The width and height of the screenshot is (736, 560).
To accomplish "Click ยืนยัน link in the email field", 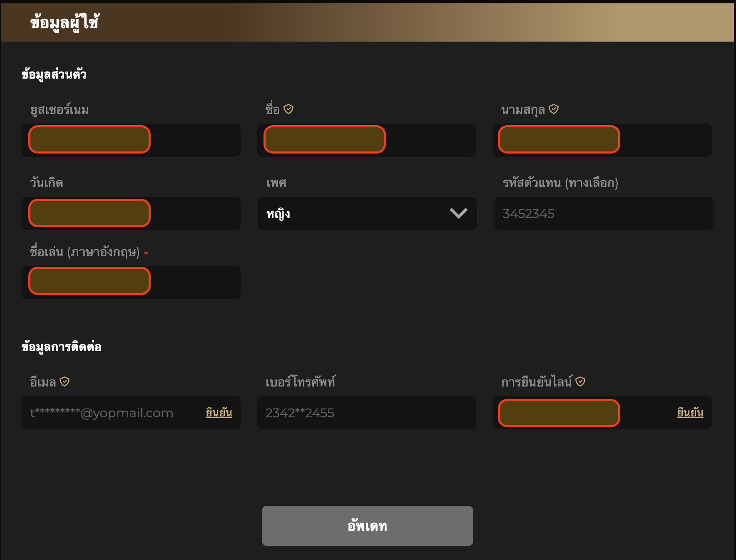I will click(219, 413).
